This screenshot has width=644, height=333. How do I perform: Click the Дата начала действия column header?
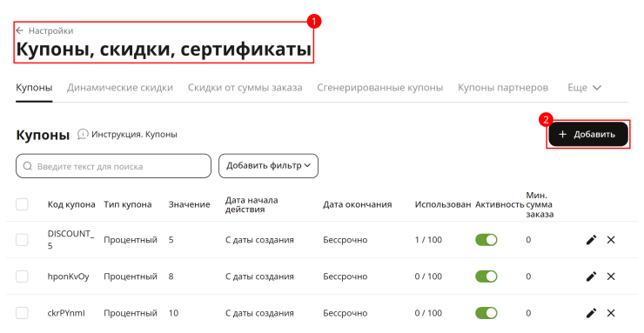[252, 204]
